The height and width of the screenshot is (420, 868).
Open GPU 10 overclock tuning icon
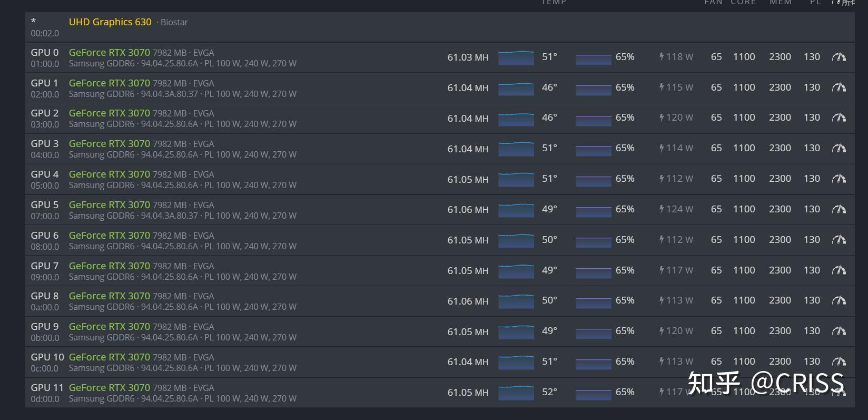pyautogui.click(x=839, y=362)
